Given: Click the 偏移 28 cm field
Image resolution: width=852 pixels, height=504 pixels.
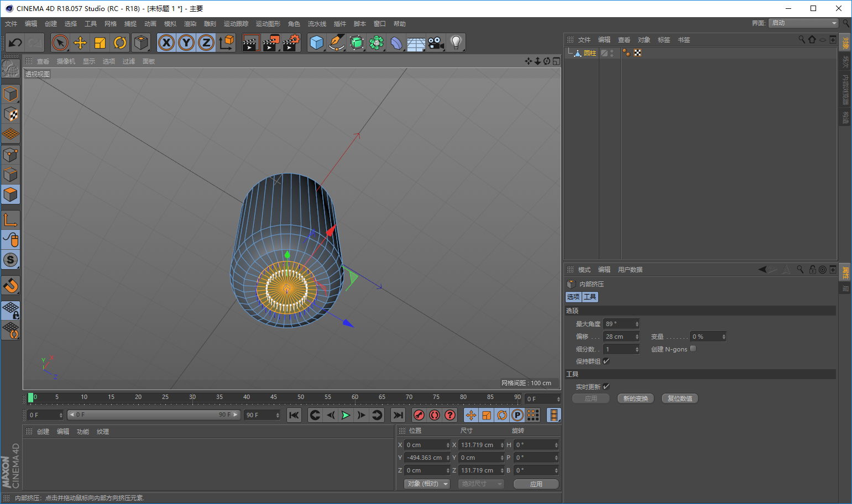Looking at the screenshot, I should (621, 337).
